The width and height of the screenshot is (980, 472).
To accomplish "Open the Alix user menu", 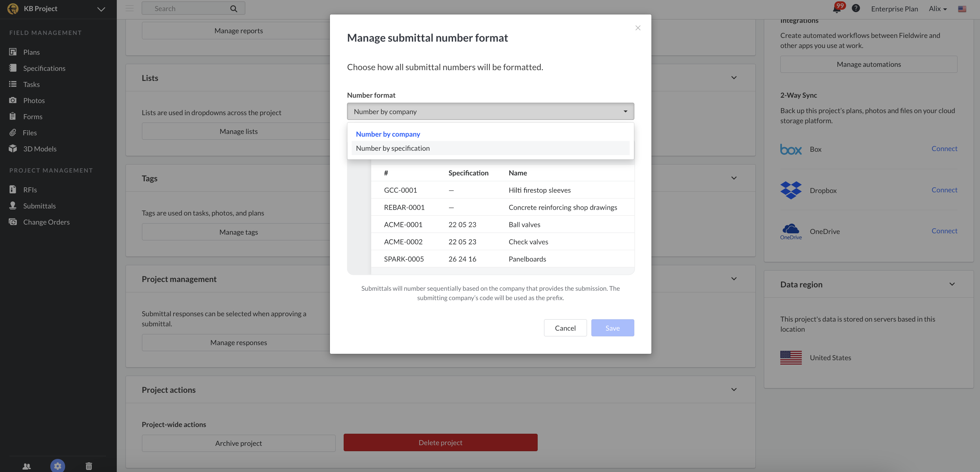I will [x=937, y=9].
